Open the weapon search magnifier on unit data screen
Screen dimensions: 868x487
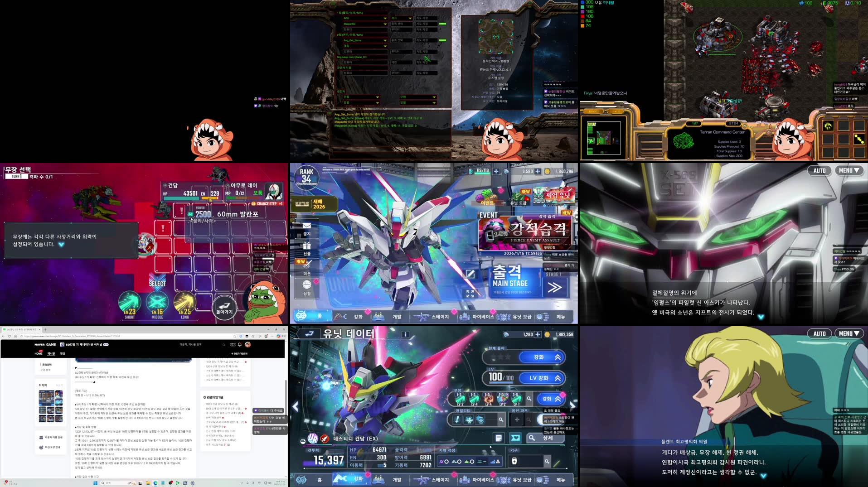click(x=529, y=399)
